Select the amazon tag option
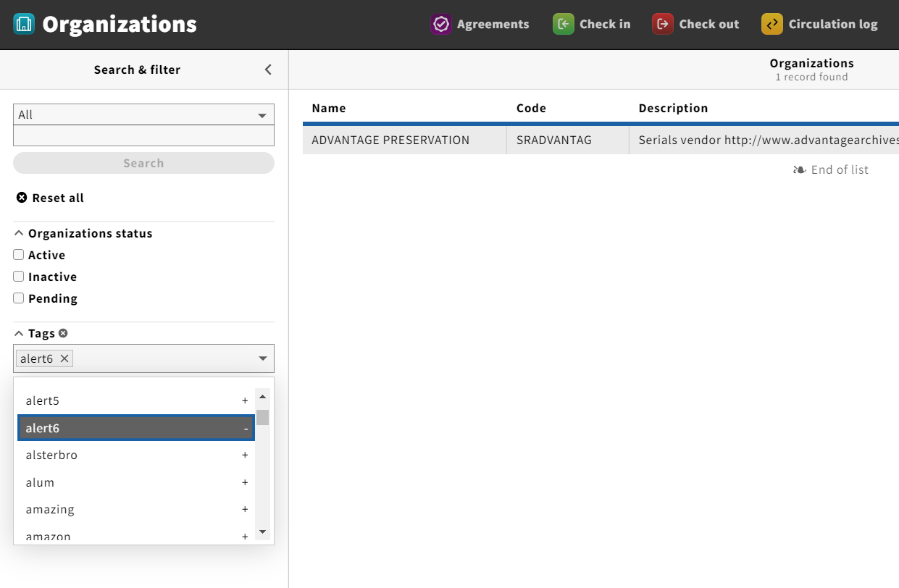 pos(136,535)
